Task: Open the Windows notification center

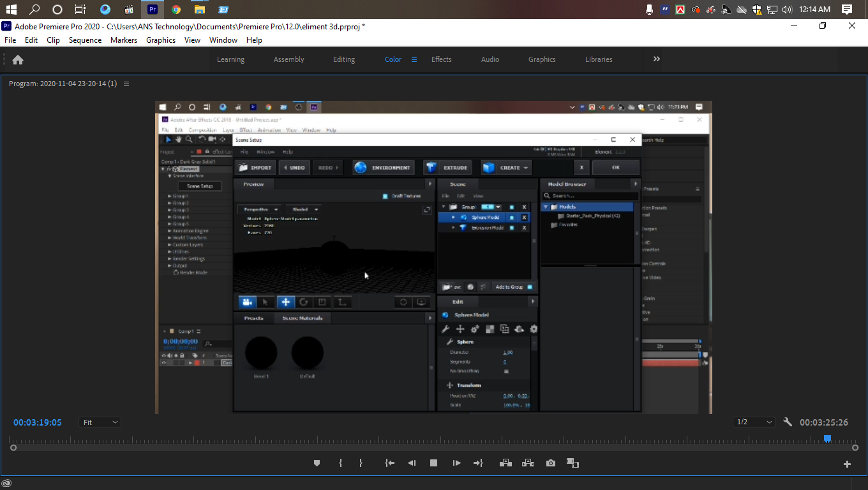Action: pyautogui.click(x=846, y=10)
